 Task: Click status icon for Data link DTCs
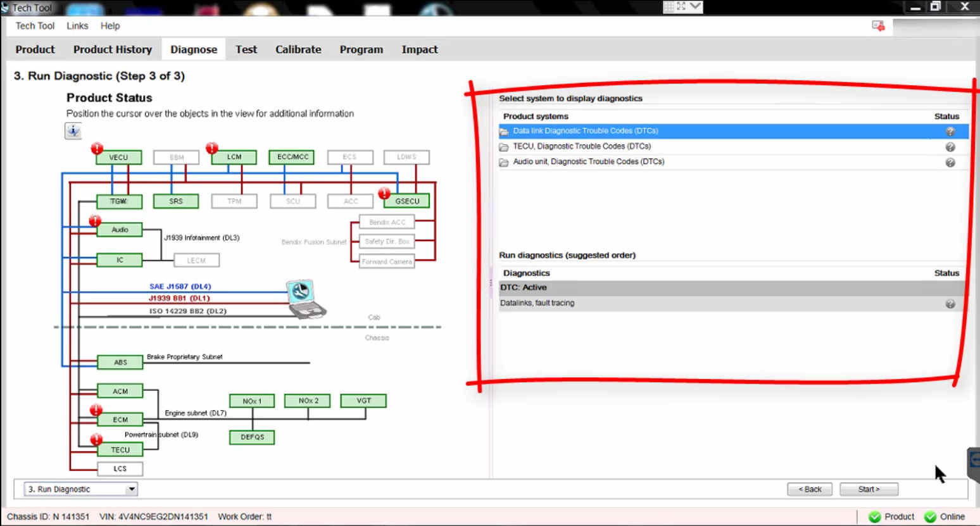[x=950, y=132]
